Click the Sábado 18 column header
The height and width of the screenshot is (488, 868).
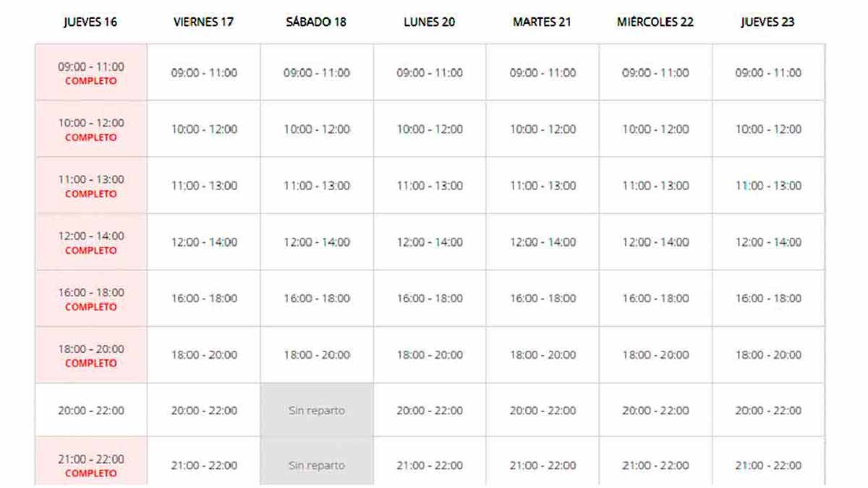click(316, 22)
